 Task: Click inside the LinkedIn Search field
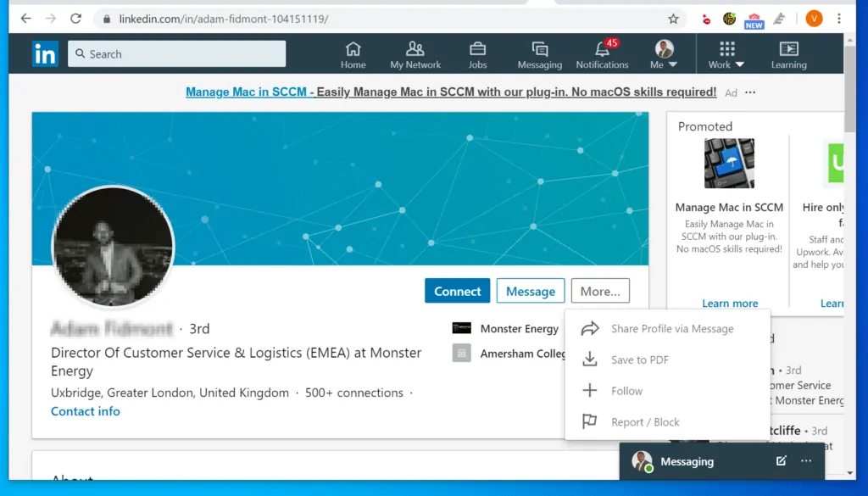pos(176,53)
